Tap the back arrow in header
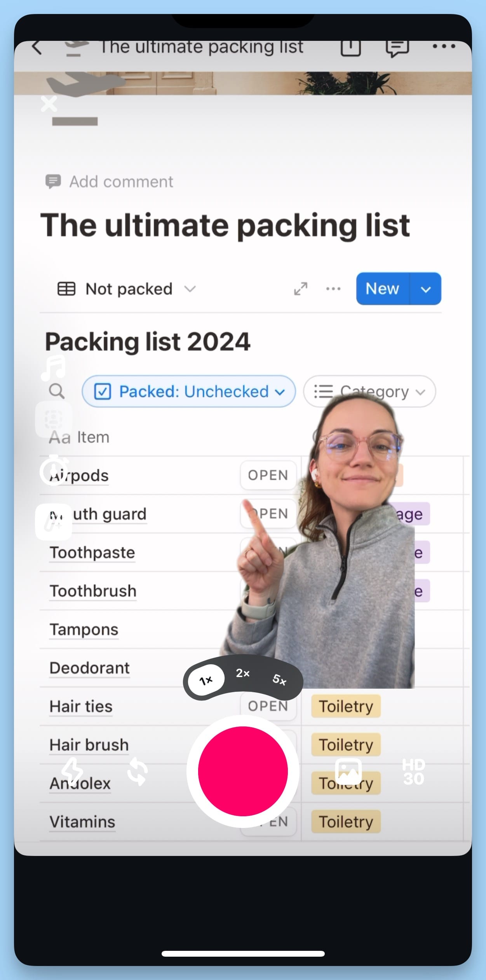Screen dimensions: 486x980 click(x=37, y=48)
